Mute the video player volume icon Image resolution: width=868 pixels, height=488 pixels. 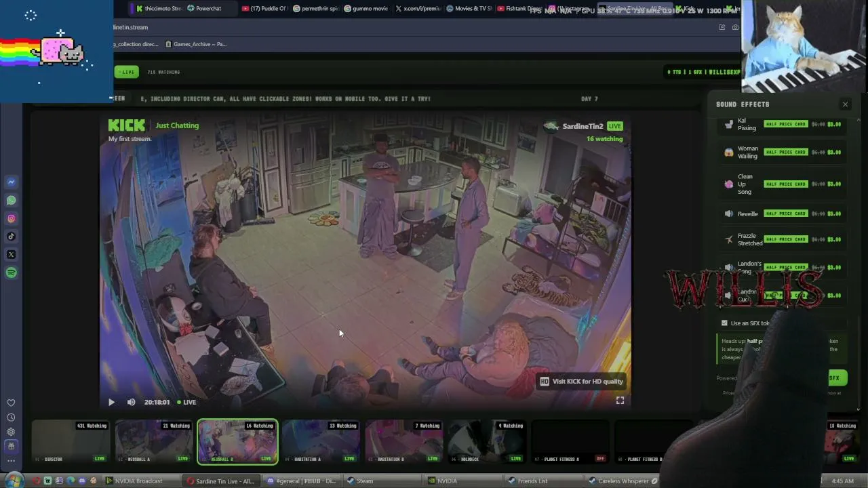point(131,402)
